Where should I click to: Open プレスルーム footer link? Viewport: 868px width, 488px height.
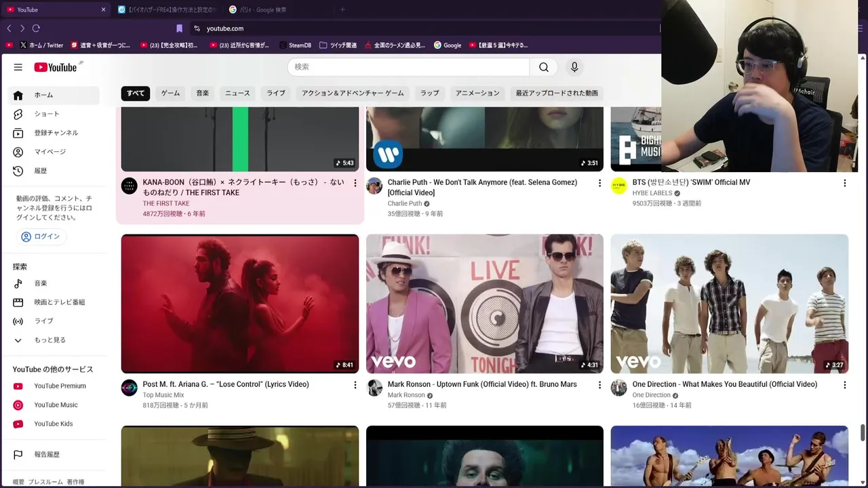point(45,482)
